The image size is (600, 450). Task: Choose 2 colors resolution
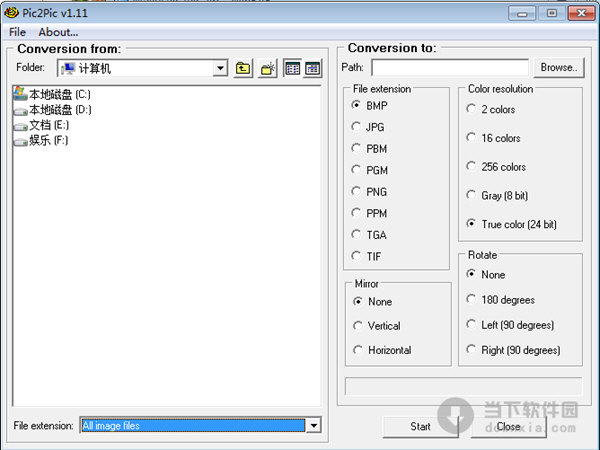coord(491,109)
